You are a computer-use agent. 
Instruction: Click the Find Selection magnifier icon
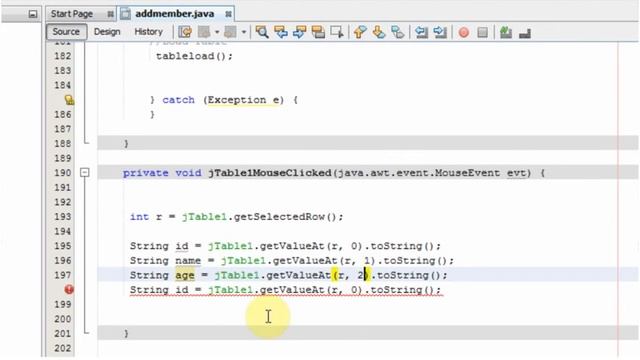[262, 32]
